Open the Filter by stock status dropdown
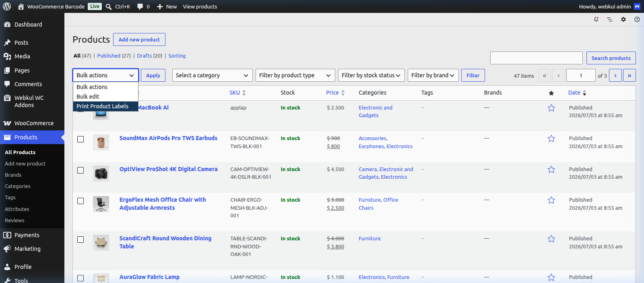The height and width of the screenshot is (283, 644). coord(372,75)
